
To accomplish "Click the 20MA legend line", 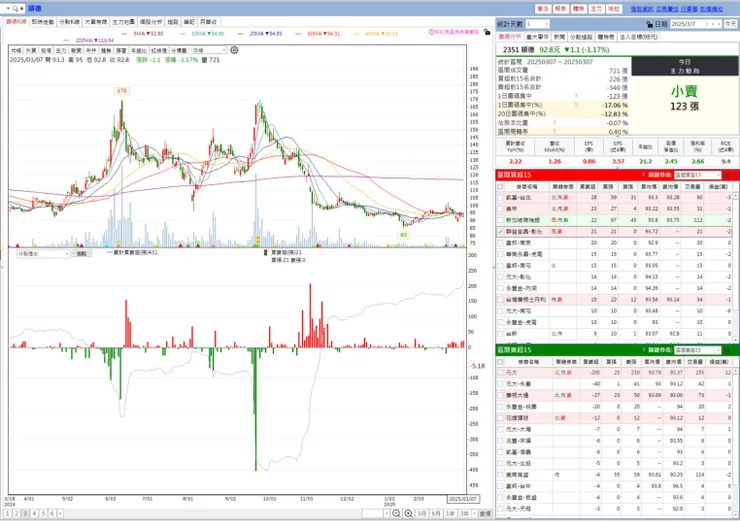I will [261, 34].
